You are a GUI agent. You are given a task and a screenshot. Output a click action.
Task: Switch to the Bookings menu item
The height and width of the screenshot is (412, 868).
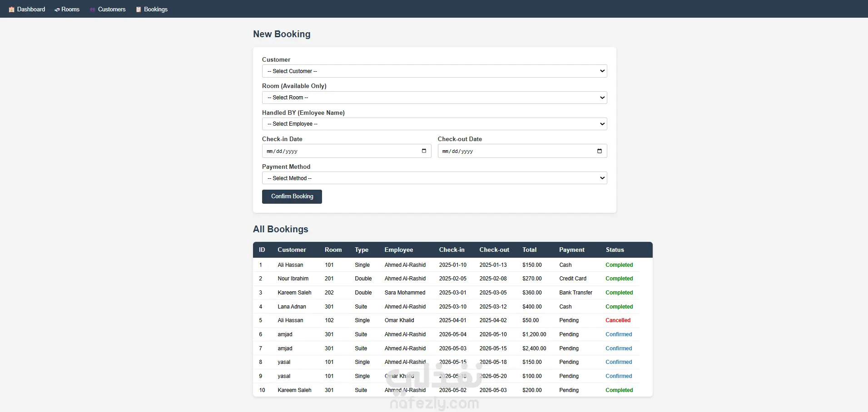(x=152, y=10)
